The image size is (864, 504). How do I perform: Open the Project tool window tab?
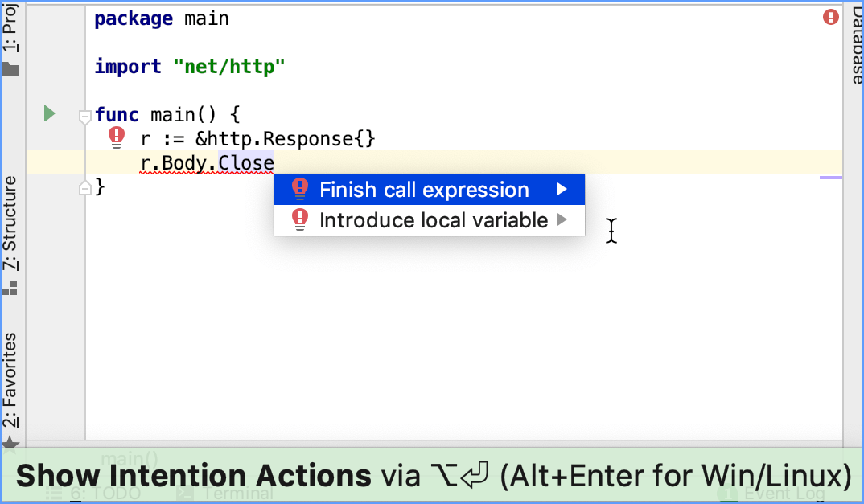[10, 32]
